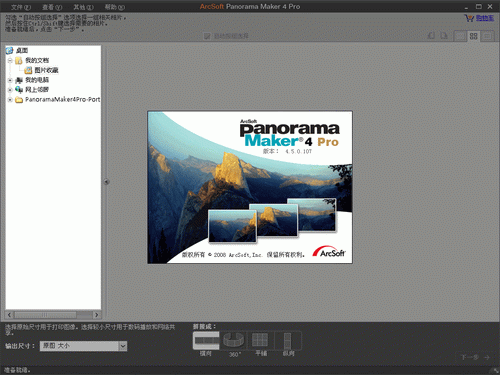Select the PanoramaMaker4Pro-Port folder
Image resolution: width=500 pixels, height=375 pixels.
coord(63,99)
